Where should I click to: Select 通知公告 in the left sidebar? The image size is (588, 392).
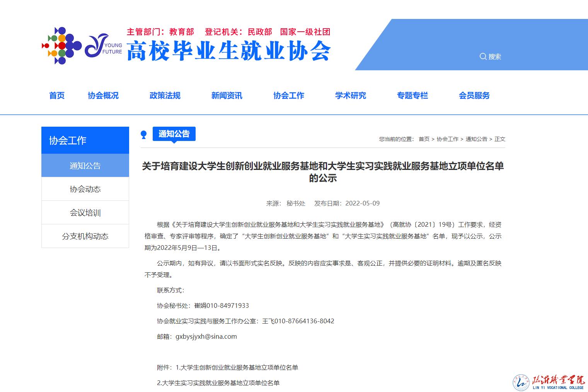[x=85, y=166]
